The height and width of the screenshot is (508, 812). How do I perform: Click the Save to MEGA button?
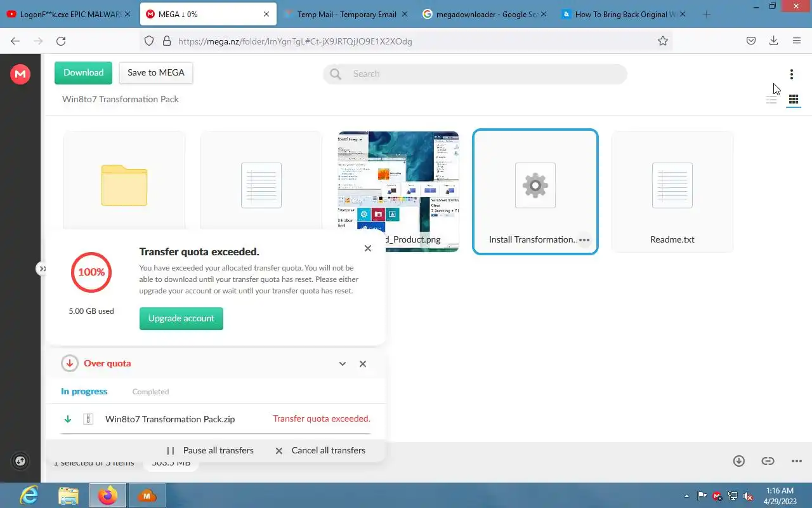(x=156, y=73)
